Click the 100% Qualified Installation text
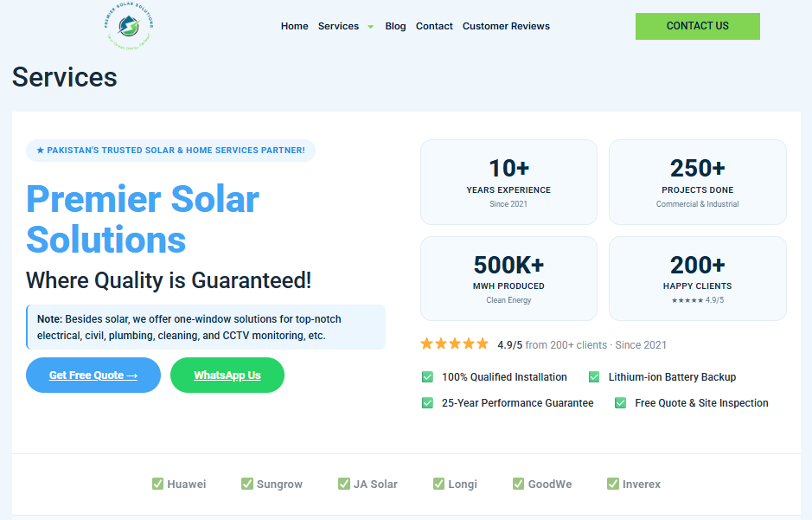The width and height of the screenshot is (812, 520). tap(504, 377)
